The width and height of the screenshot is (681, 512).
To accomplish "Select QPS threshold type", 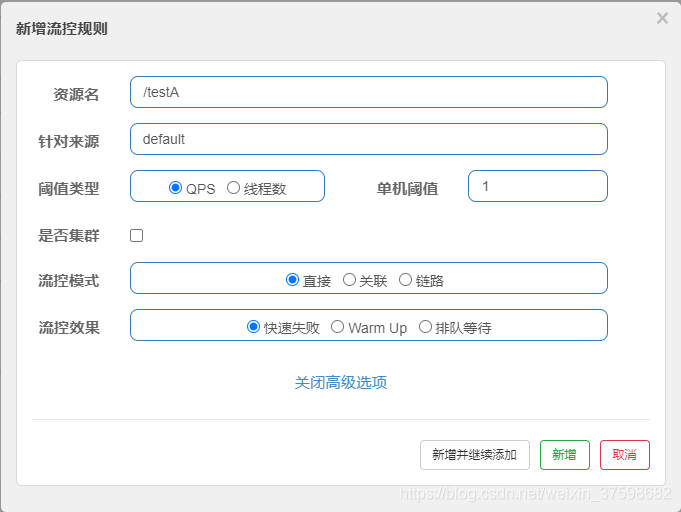I will [175, 188].
